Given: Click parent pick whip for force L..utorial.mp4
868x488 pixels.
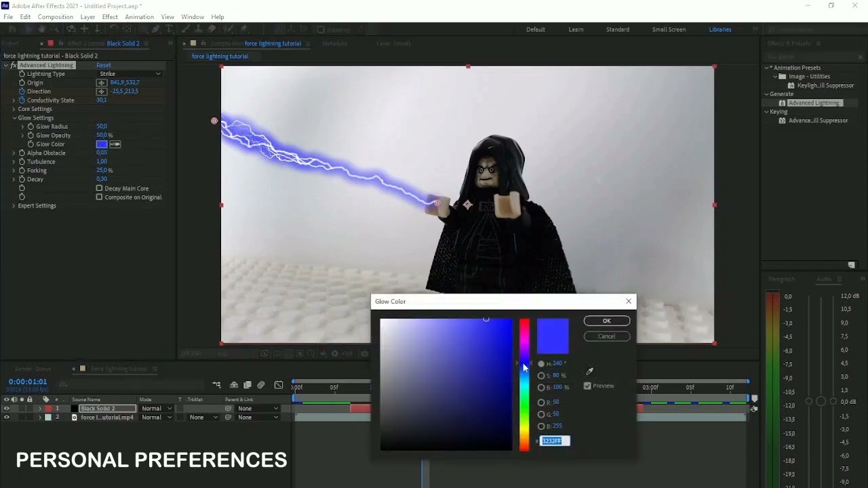Looking at the screenshot, I should [x=229, y=418].
